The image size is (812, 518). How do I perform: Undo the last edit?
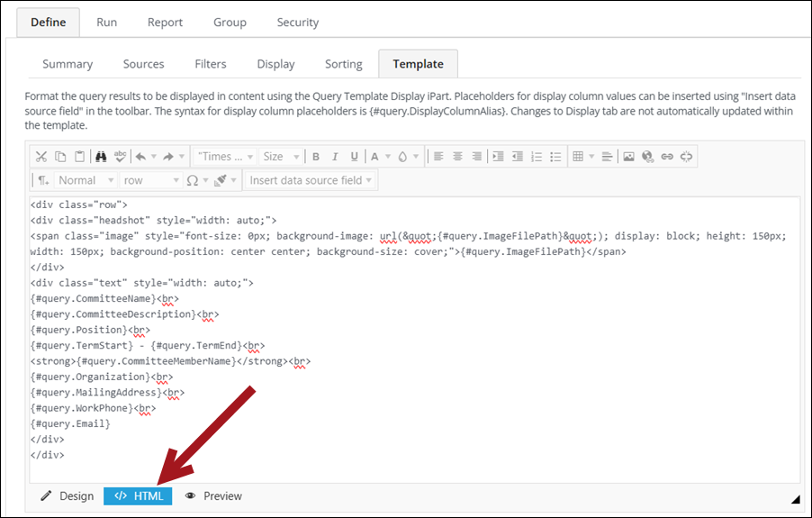(x=143, y=157)
